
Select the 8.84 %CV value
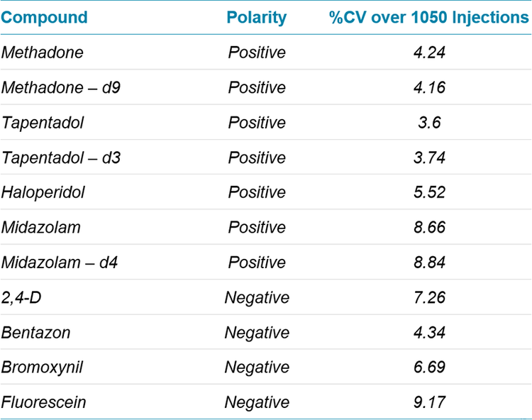click(430, 262)
